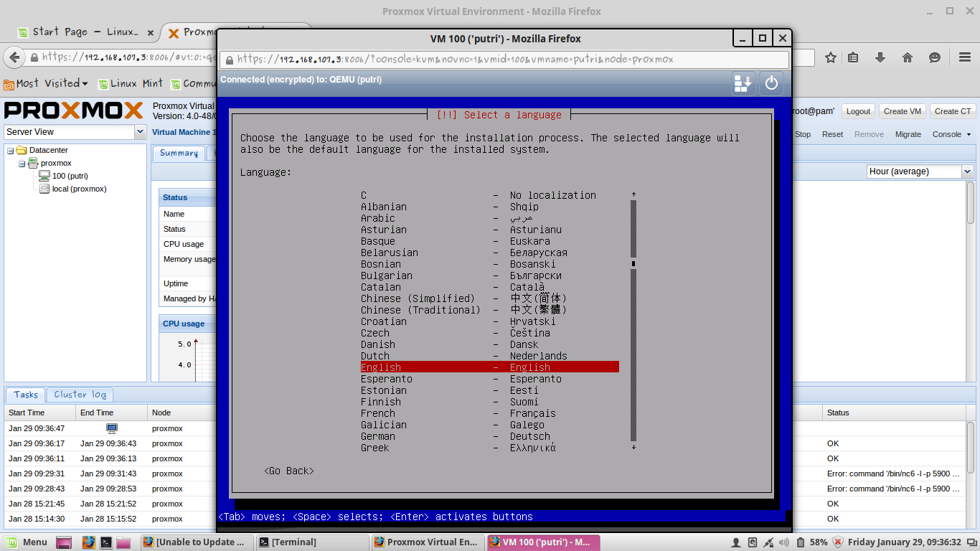Open Terminal from the taskbar quick launcher
The image size is (980, 551).
point(105,542)
